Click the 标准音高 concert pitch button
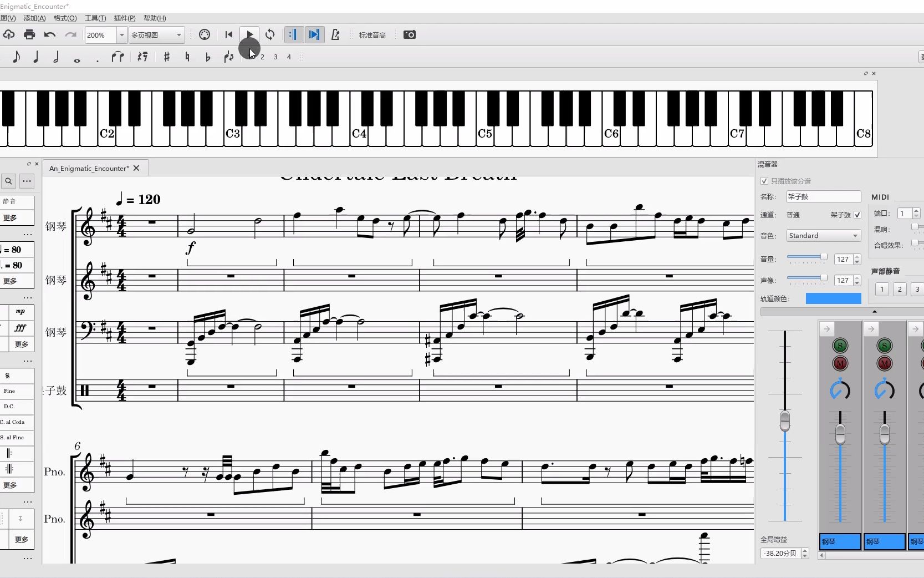Screen dimensions: 924x578 tap(372, 35)
